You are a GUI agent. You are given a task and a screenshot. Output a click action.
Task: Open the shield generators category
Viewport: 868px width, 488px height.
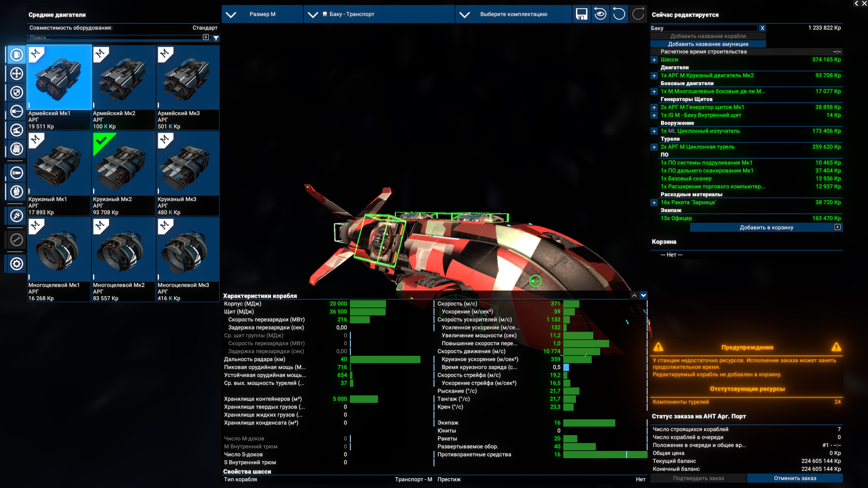pyautogui.click(x=17, y=92)
